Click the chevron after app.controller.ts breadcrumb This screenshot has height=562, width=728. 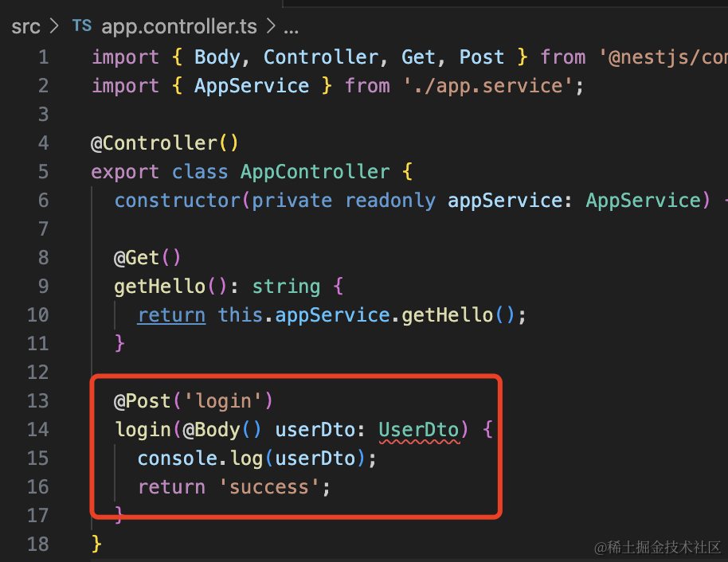tap(271, 26)
